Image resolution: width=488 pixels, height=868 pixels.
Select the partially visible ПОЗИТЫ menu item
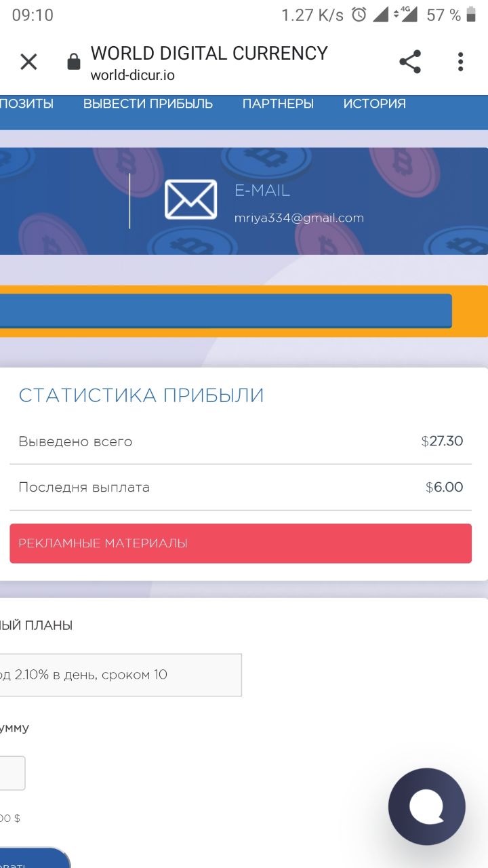tap(26, 104)
